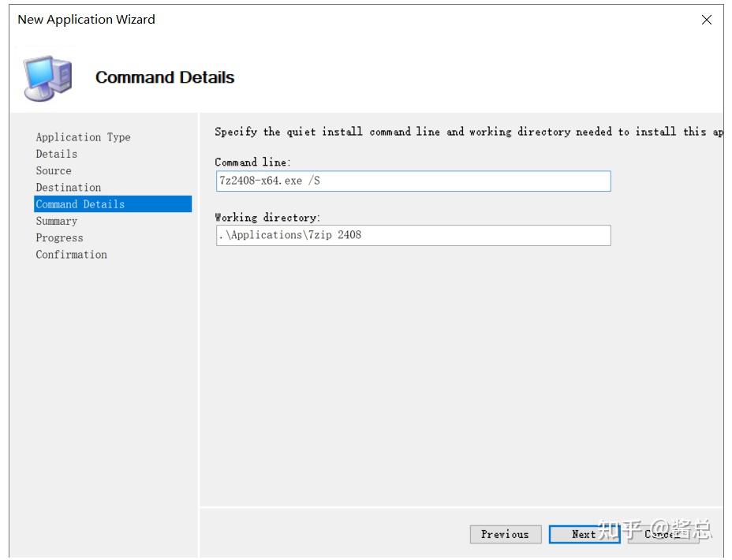Close the New Application Wizard window
732x560 pixels.
pyautogui.click(x=706, y=20)
